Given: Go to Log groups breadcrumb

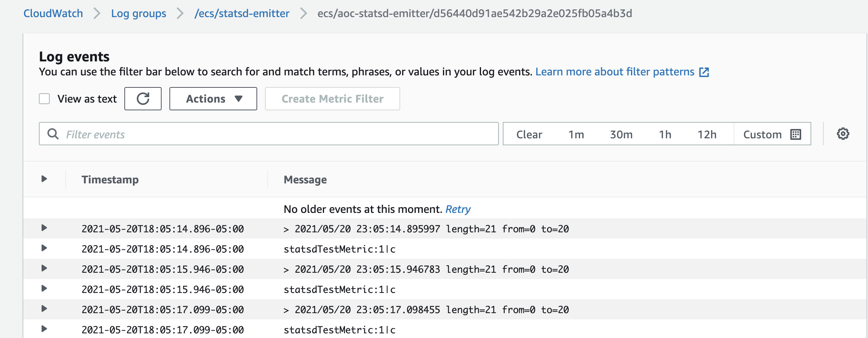Looking at the screenshot, I should [x=138, y=14].
